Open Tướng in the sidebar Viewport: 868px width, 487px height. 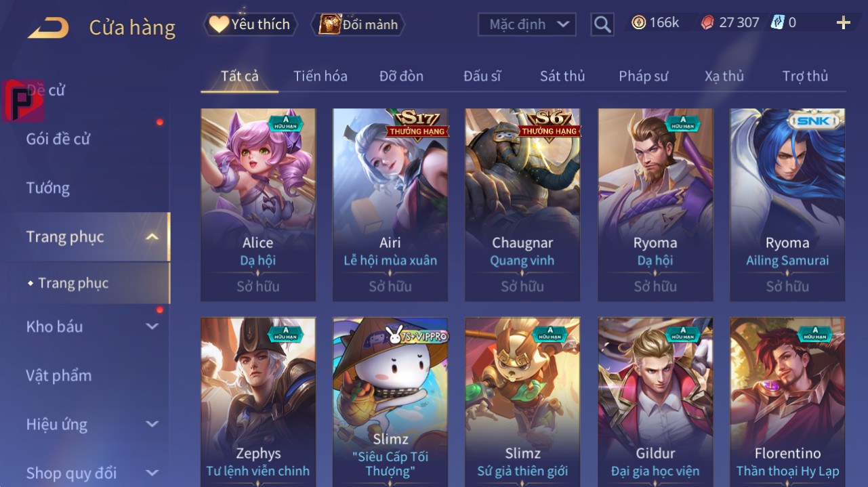coord(48,188)
